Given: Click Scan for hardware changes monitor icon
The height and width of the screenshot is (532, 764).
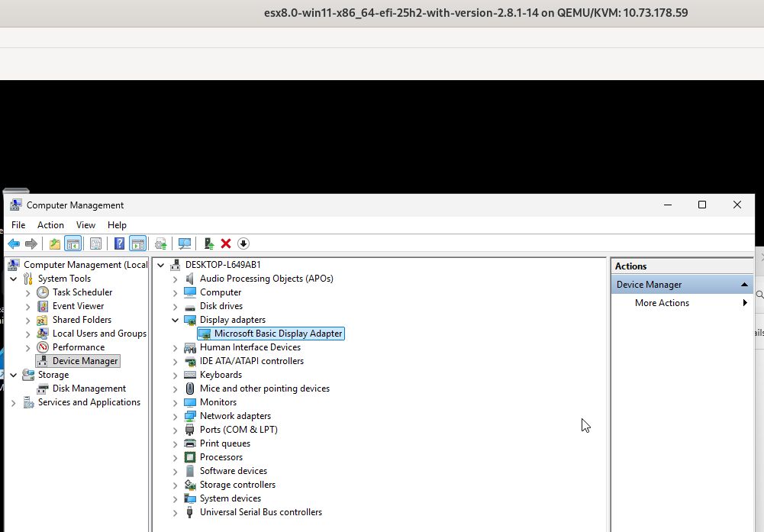Looking at the screenshot, I should coord(185,243).
